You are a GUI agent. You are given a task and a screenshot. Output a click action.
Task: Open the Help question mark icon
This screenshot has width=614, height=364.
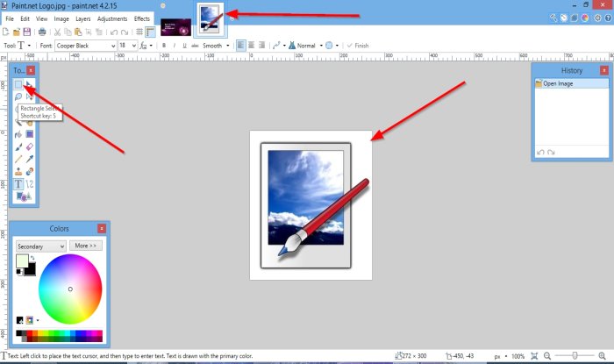(x=608, y=18)
